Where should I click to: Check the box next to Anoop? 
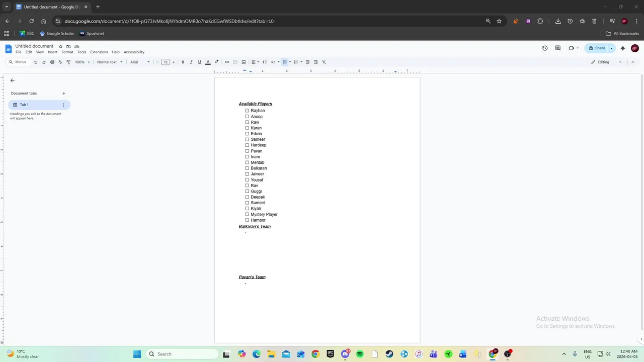(247, 117)
